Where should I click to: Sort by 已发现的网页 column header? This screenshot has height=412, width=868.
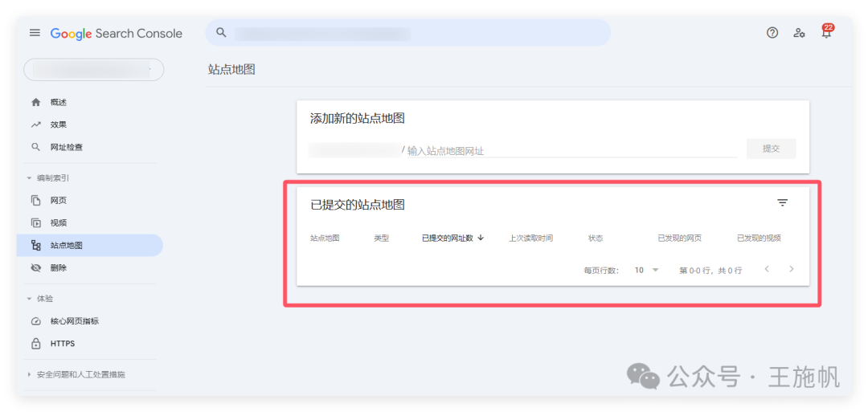pyautogui.click(x=680, y=239)
